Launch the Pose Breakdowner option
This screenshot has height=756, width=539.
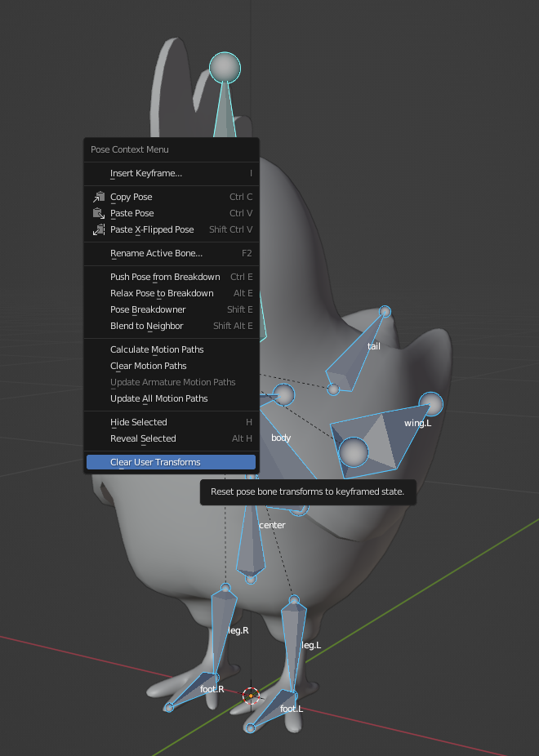point(148,309)
